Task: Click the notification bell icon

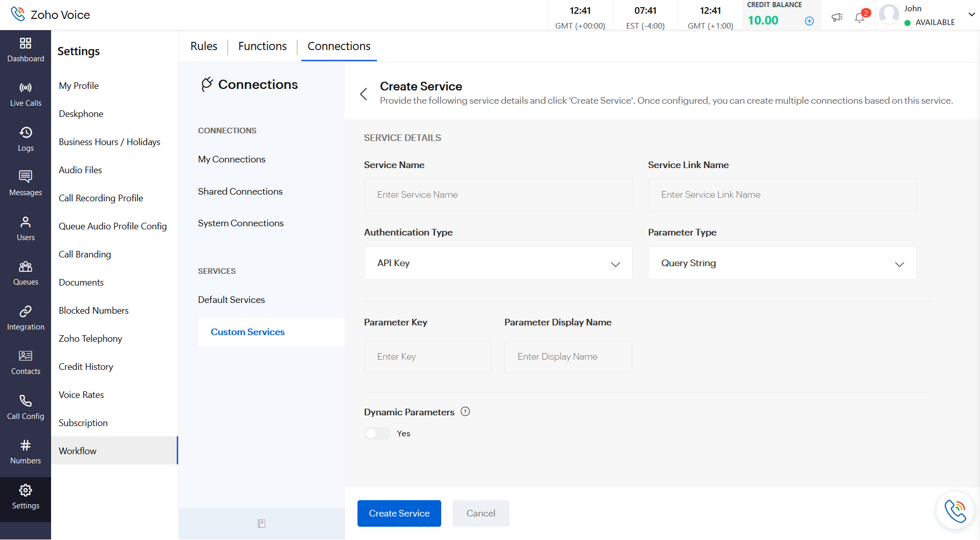Action: pyautogui.click(x=859, y=17)
